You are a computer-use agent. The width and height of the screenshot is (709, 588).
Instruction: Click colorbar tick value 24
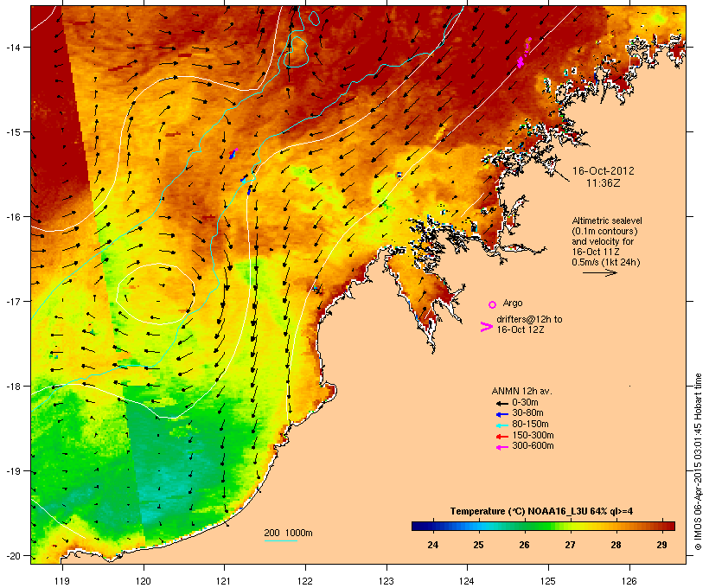tap(432, 545)
